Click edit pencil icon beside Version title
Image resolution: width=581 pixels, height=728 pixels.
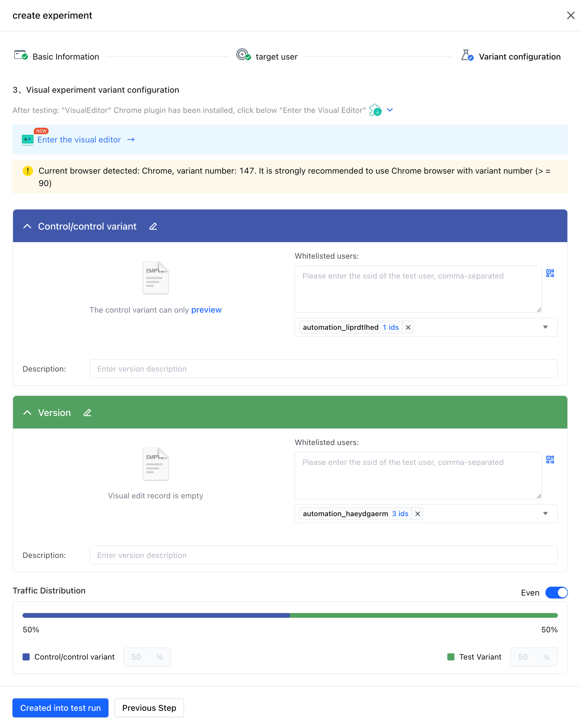pos(87,413)
